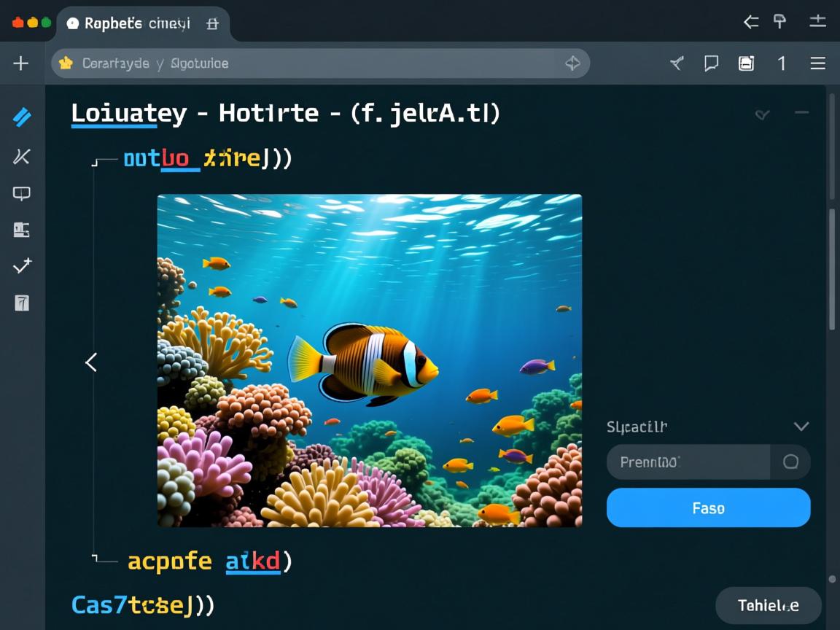The height and width of the screenshot is (630, 840).
Task: Select the checkmark sparkle icon in sidebar
Action: (x=22, y=266)
